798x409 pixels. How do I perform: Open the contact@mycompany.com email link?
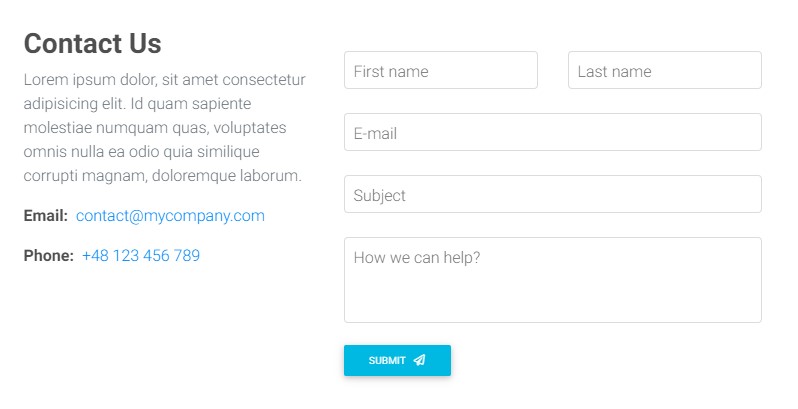click(x=170, y=216)
